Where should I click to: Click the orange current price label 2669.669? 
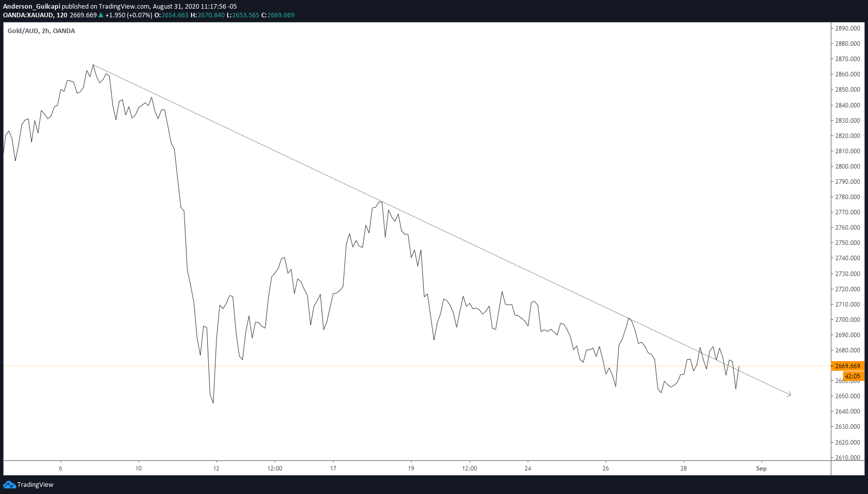(x=848, y=366)
